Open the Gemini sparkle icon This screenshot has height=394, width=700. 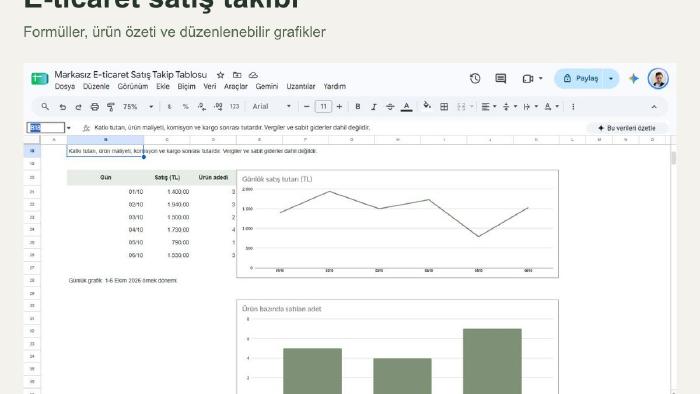click(x=633, y=79)
